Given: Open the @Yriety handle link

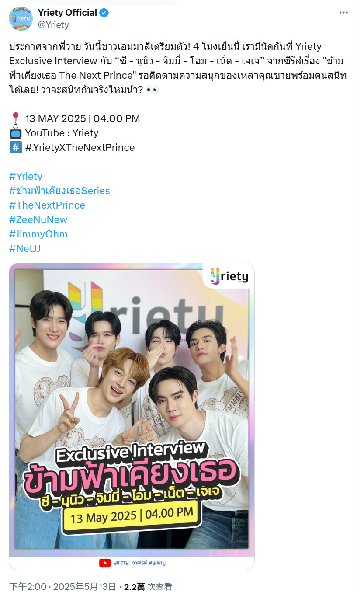Looking at the screenshot, I should coord(53,25).
